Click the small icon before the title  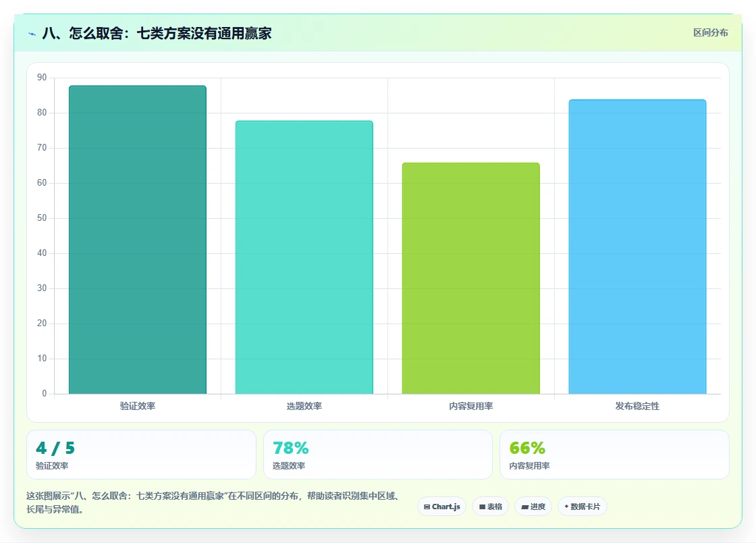point(32,34)
